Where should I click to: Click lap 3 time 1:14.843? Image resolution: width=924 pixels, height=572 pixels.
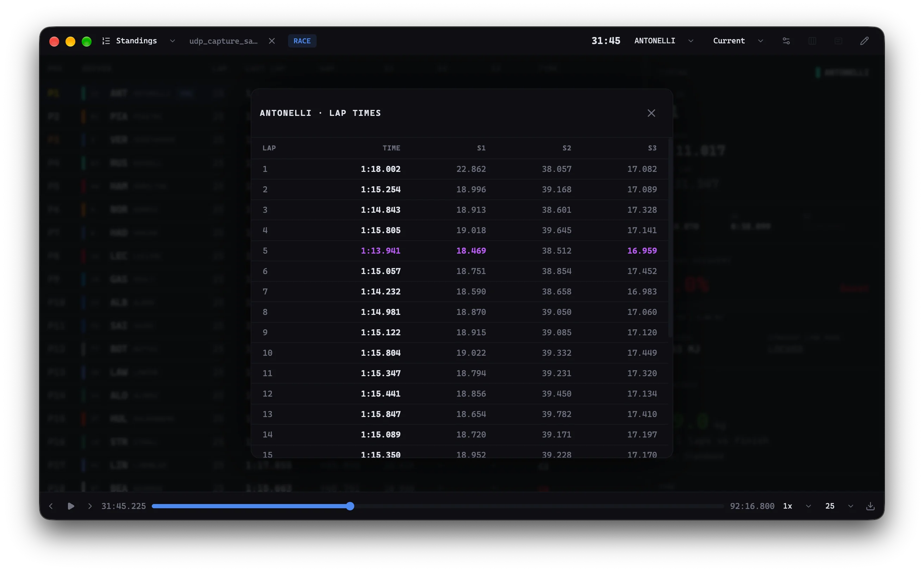click(381, 210)
